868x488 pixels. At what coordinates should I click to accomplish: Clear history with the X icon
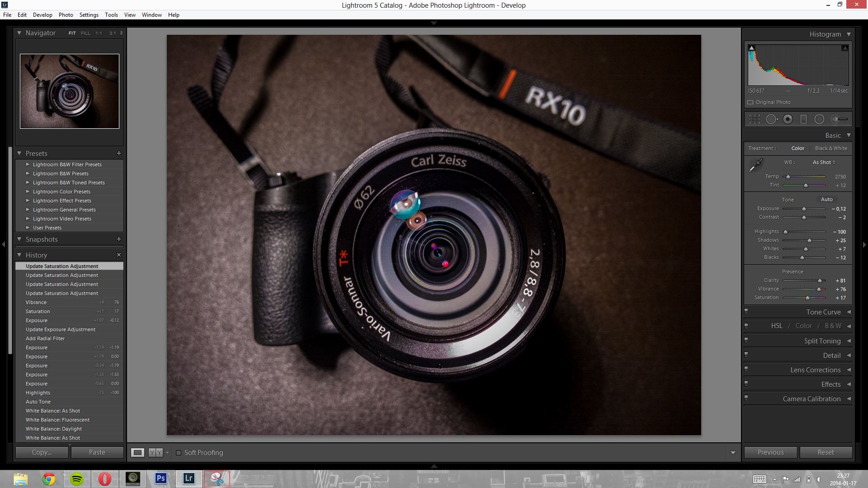pyautogui.click(x=119, y=255)
